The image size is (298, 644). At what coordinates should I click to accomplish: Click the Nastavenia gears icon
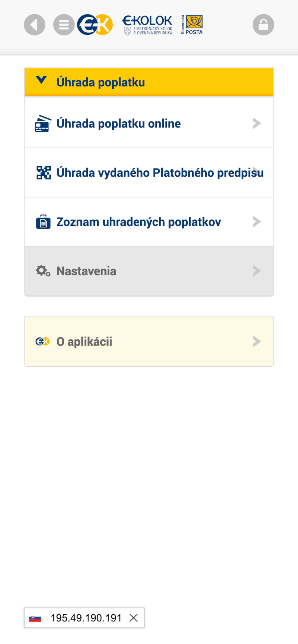pos(43,271)
